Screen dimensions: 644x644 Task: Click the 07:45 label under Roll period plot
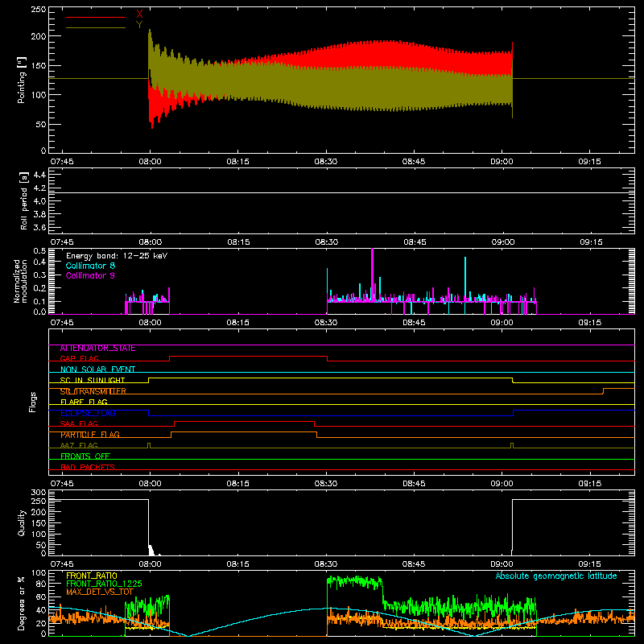coord(62,242)
